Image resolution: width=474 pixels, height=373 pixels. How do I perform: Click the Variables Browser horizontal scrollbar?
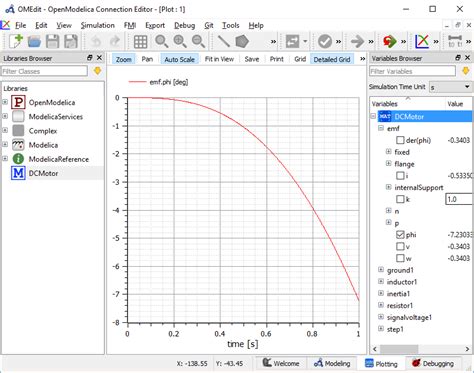[421, 349]
